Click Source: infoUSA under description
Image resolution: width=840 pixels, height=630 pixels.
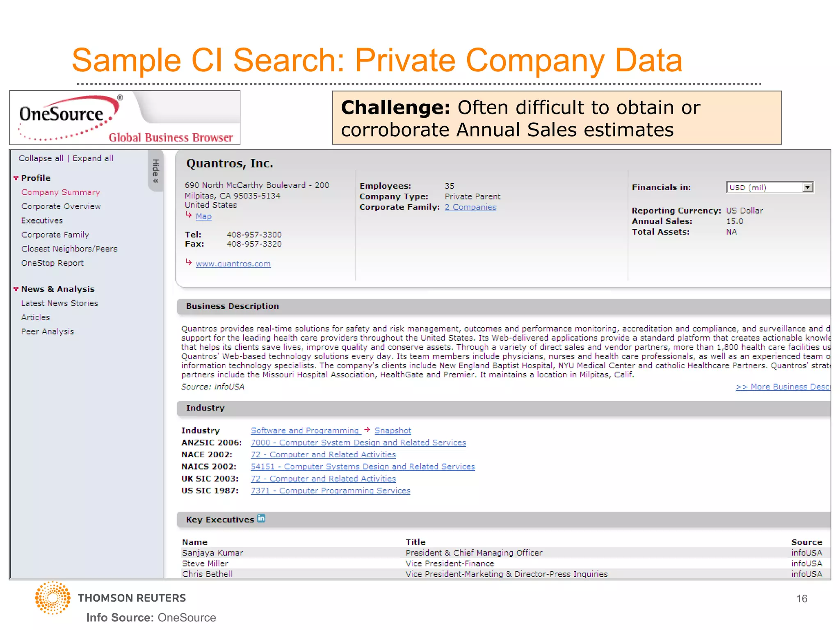click(x=213, y=387)
